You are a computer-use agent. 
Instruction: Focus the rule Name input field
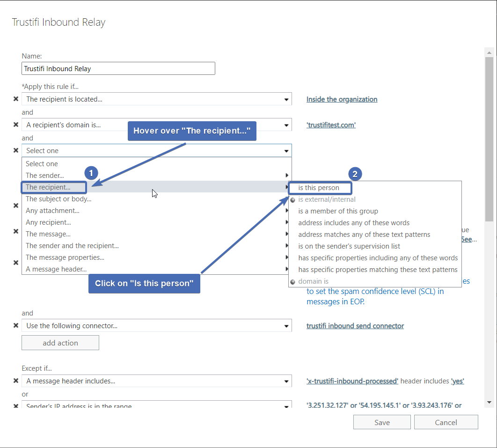[x=118, y=68]
